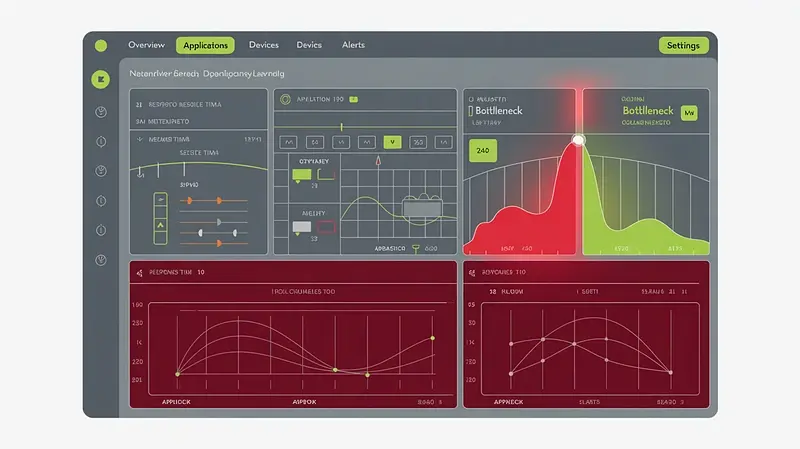Open the Overview tab

click(x=146, y=45)
